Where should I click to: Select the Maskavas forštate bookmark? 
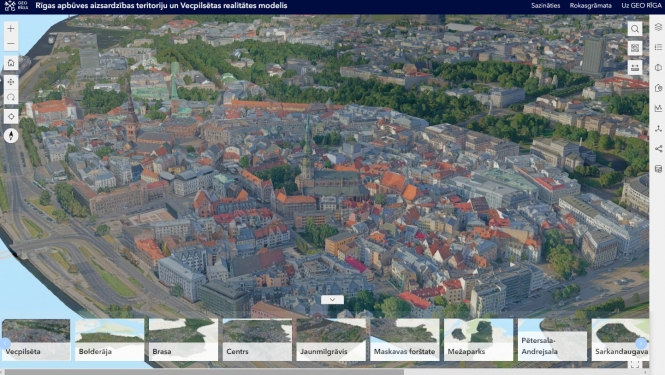tap(405, 340)
